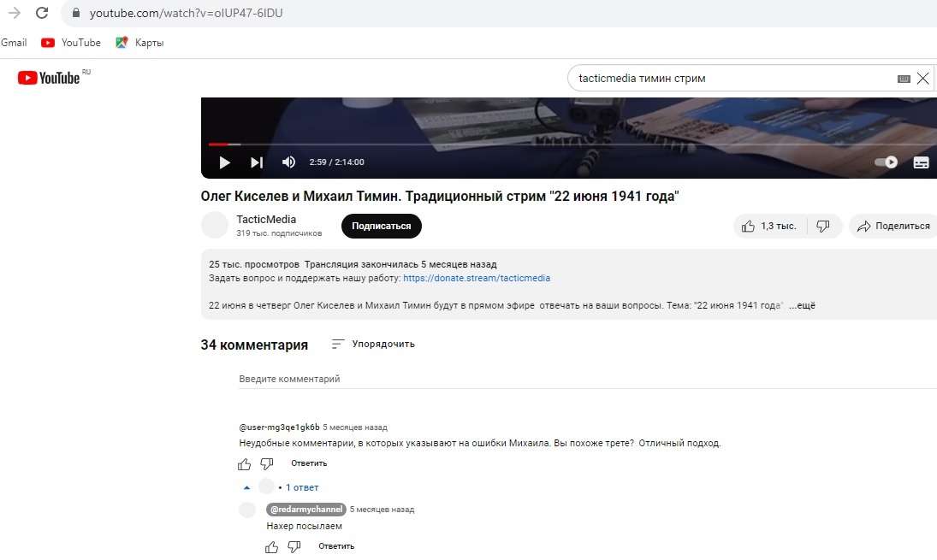The height and width of the screenshot is (560, 937).
Task: Like the video (1,3 тыс.)
Action: pyautogui.click(x=769, y=227)
